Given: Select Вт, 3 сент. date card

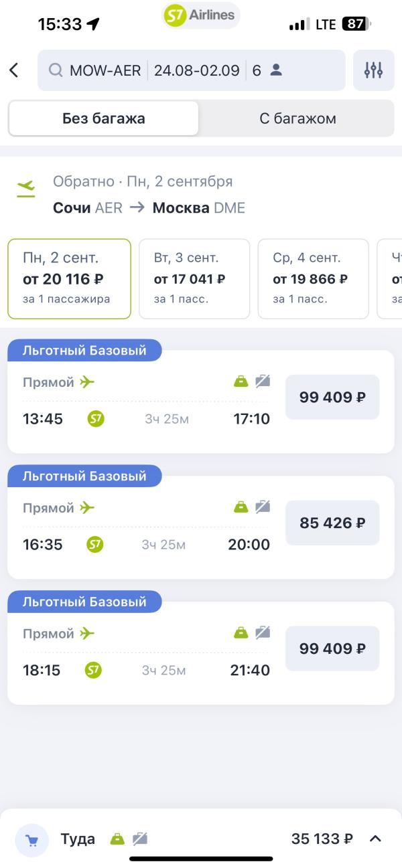Looking at the screenshot, I should point(194,278).
